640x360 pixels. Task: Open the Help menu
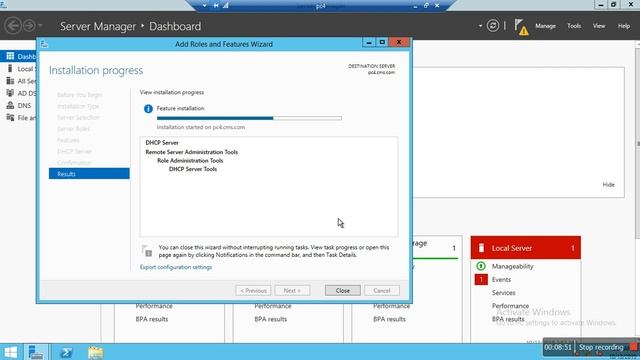(x=624, y=26)
